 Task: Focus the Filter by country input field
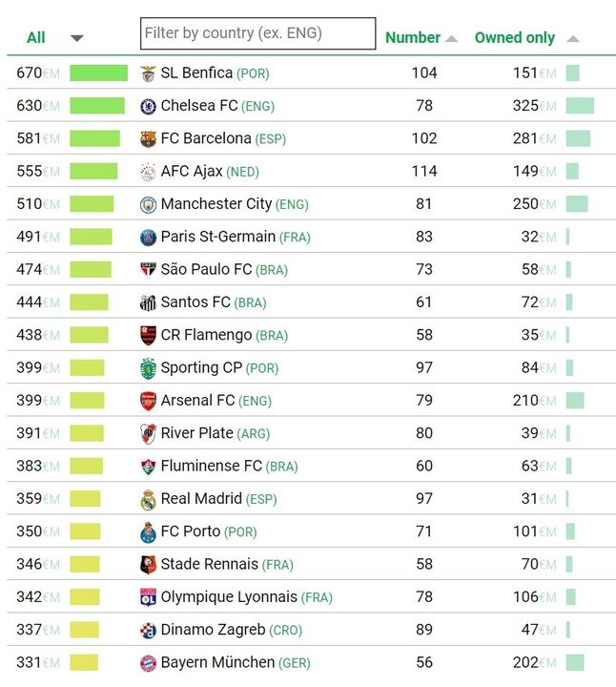pyautogui.click(x=257, y=33)
